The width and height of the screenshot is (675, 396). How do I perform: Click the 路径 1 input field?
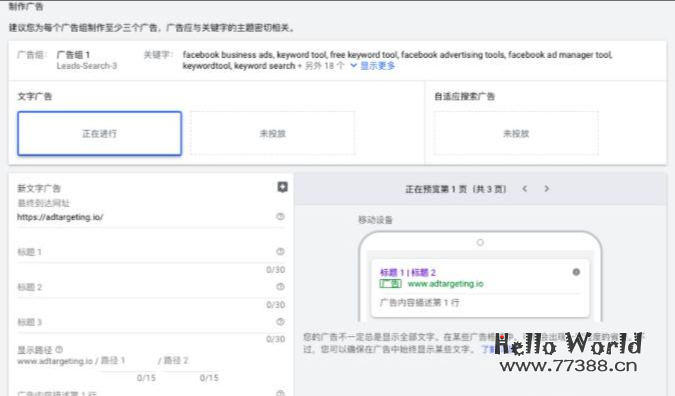point(128,361)
